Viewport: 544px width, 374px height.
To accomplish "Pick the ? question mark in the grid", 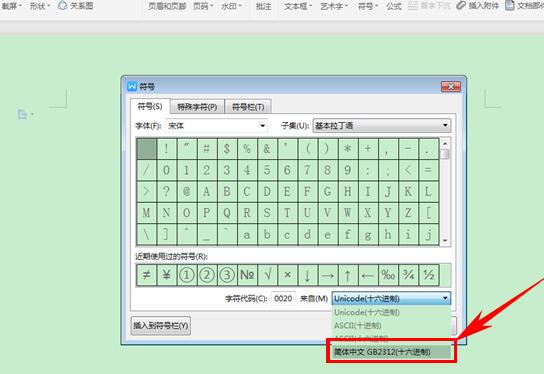I will [167, 191].
